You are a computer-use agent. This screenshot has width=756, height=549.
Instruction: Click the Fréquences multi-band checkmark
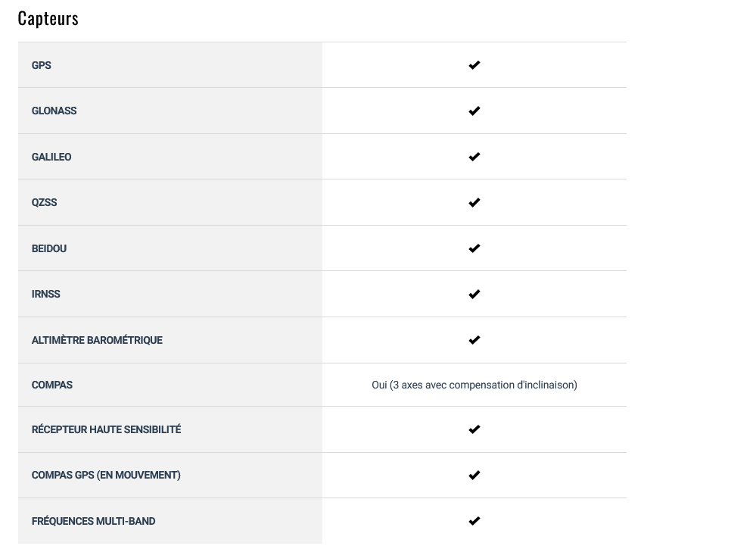click(x=474, y=521)
